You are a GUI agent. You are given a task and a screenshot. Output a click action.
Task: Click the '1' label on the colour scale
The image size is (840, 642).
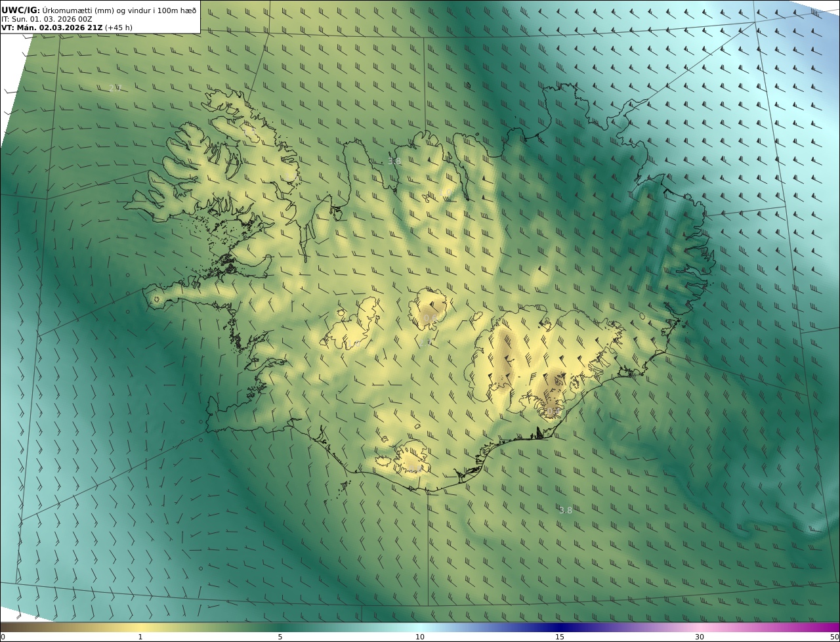pos(140,637)
